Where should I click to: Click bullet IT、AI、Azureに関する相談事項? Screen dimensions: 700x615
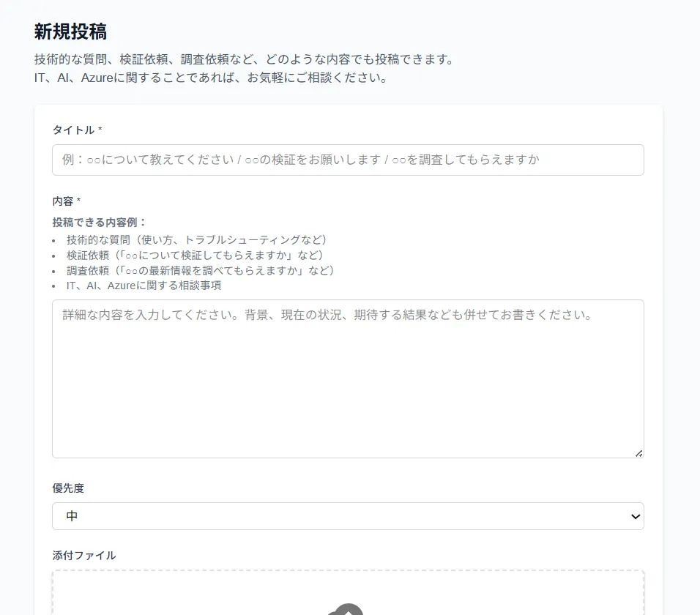click(144, 286)
